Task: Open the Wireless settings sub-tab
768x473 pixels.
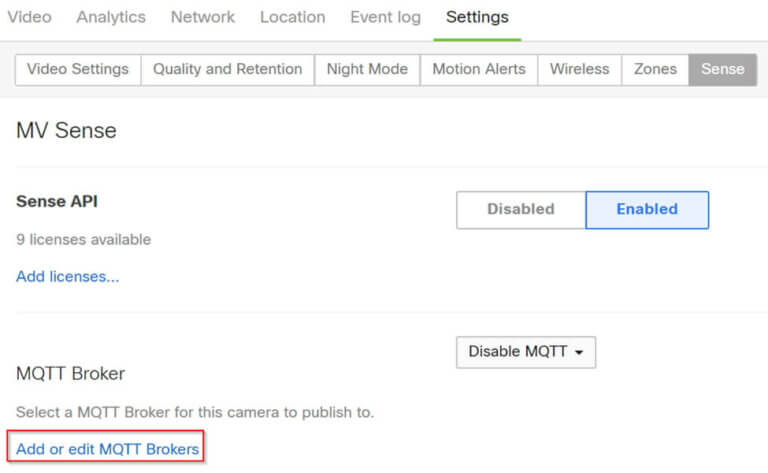Action: [x=579, y=70]
